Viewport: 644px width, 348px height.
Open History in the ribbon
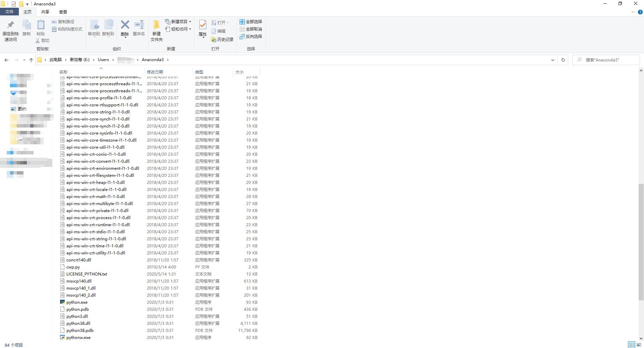click(x=222, y=40)
